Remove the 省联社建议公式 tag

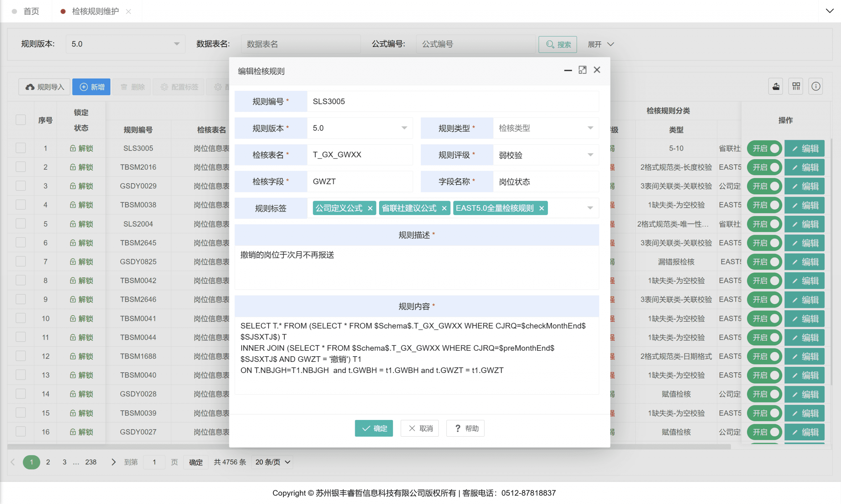[444, 208]
